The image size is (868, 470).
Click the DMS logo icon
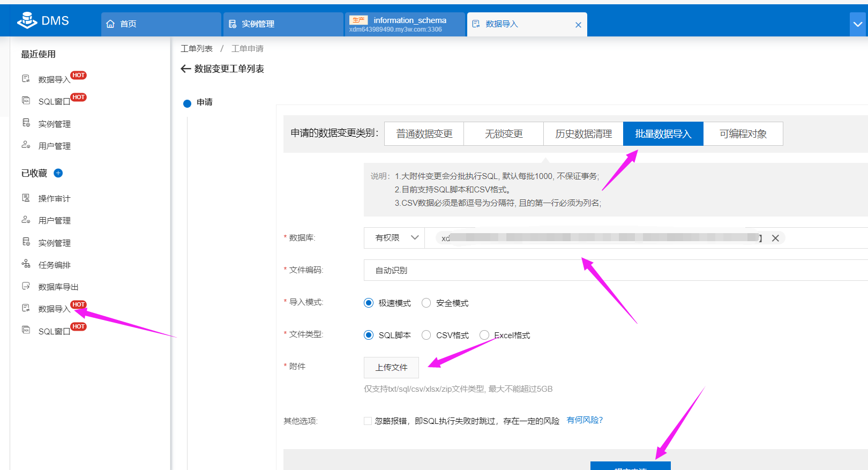(x=27, y=20)
